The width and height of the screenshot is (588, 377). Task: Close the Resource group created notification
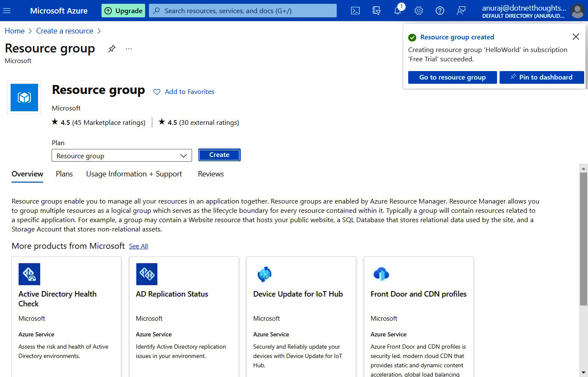(576, 37)
